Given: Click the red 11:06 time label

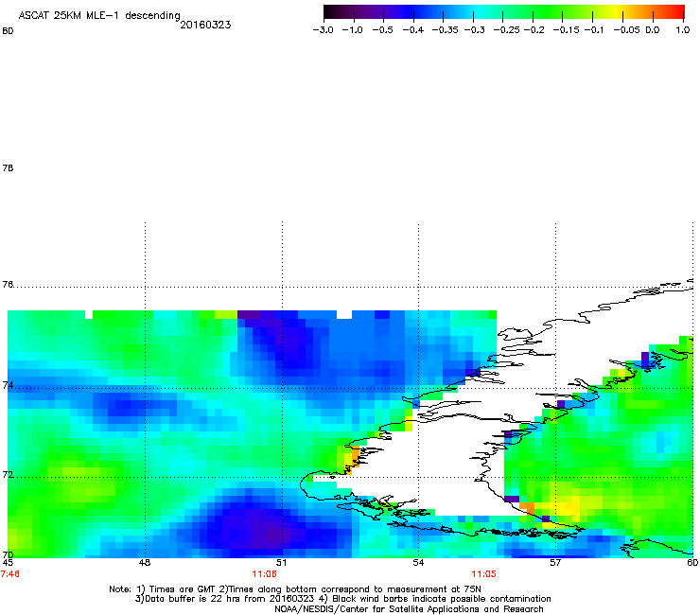Looking at the screenshot, I should pos(264,574).
